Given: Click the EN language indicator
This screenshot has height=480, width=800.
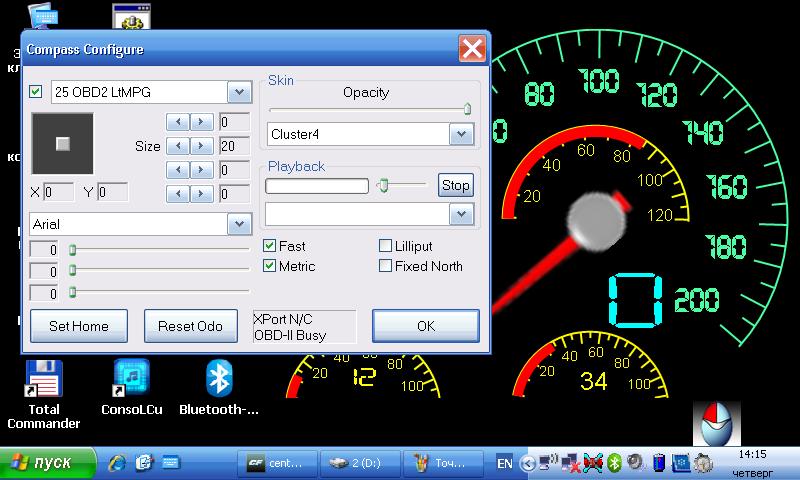Looking at the screenshot, I should point(504,463).
